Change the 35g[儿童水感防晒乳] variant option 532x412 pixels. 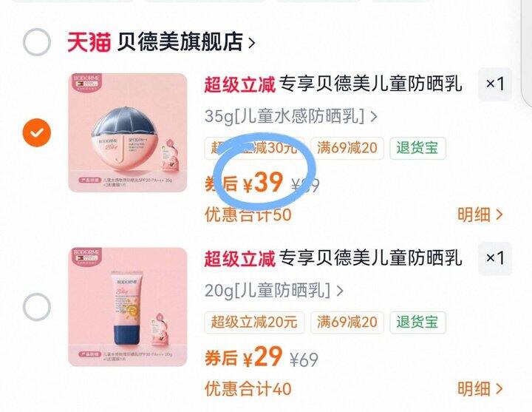click(290, 117)
